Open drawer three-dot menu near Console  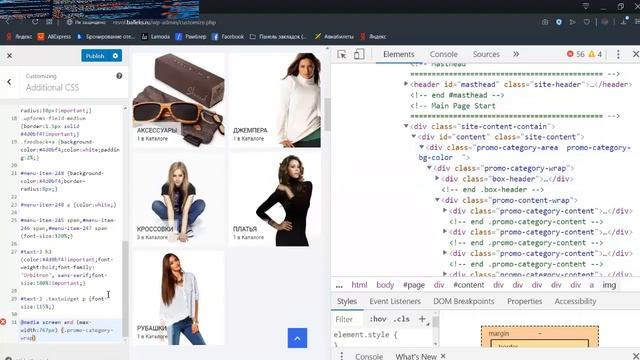point(342,356)
